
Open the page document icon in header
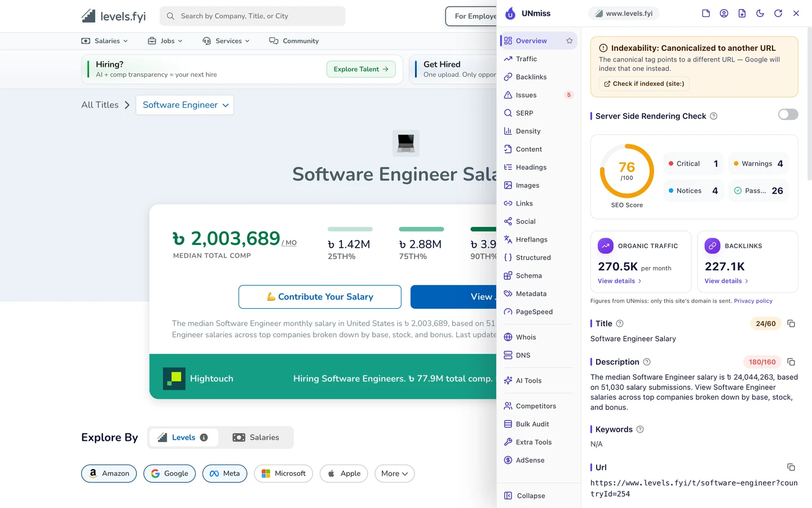click(706, 14)
